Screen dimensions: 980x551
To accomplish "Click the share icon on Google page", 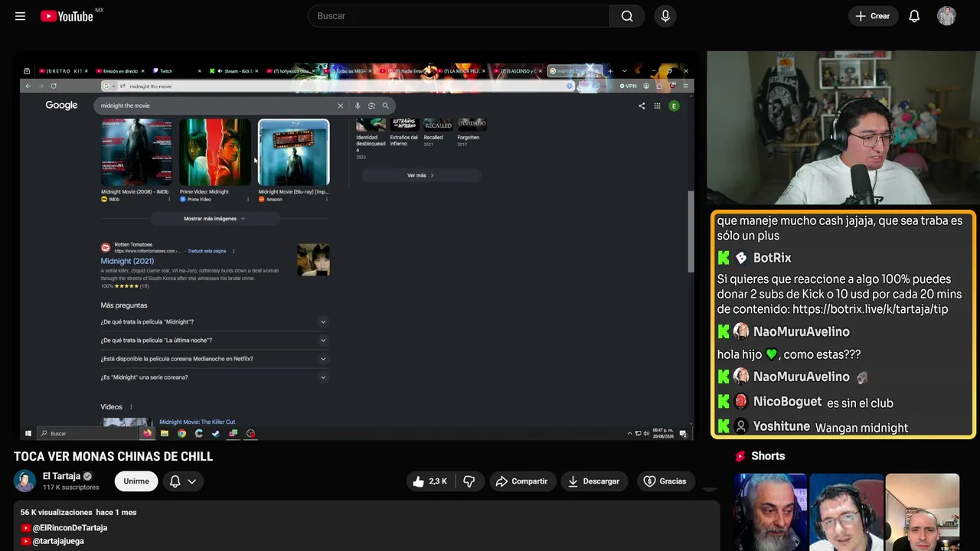I will coord(642,106).
